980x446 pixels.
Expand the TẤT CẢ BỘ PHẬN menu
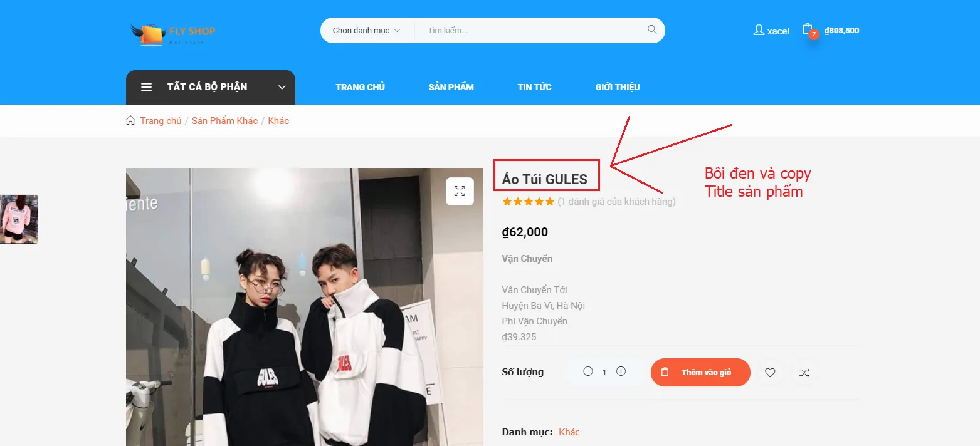[x=211, y=87]
